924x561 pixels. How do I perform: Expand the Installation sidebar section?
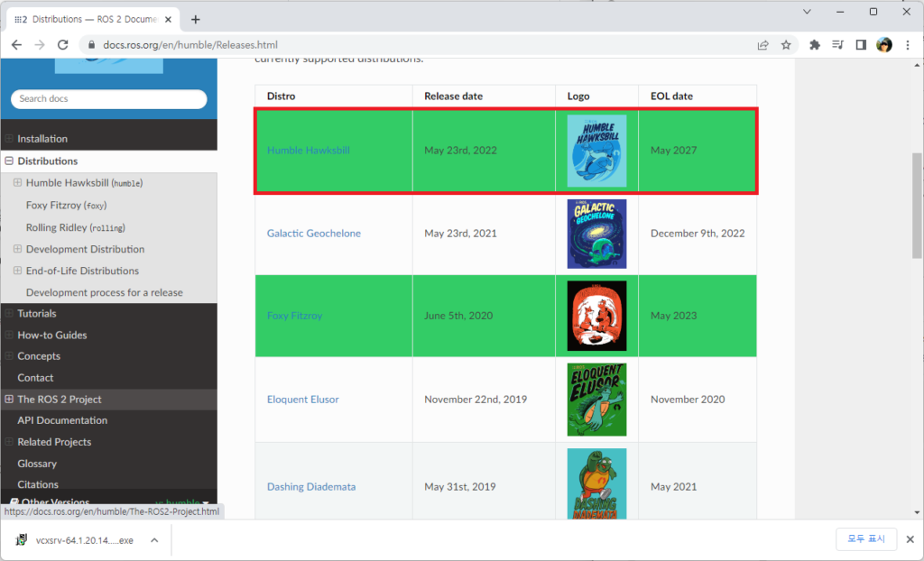point(9,139)
